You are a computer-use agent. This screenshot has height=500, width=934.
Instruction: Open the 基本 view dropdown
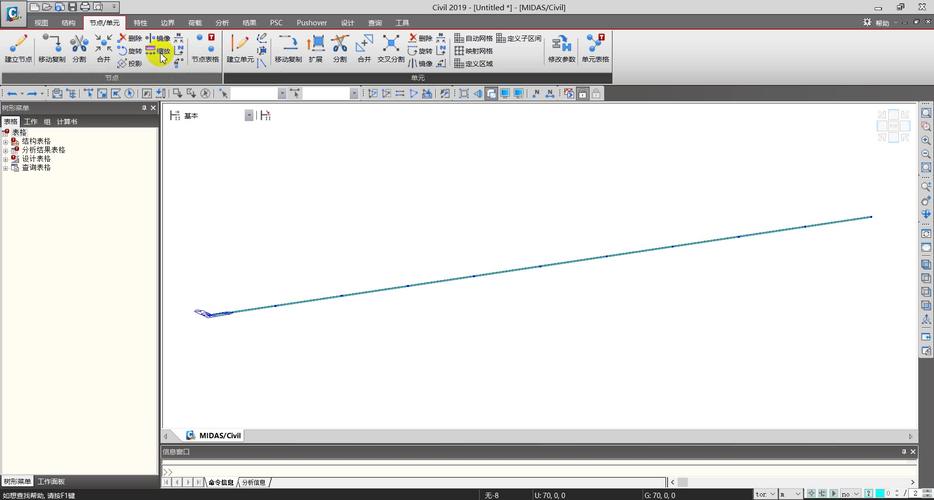click(x=249, y=116)
